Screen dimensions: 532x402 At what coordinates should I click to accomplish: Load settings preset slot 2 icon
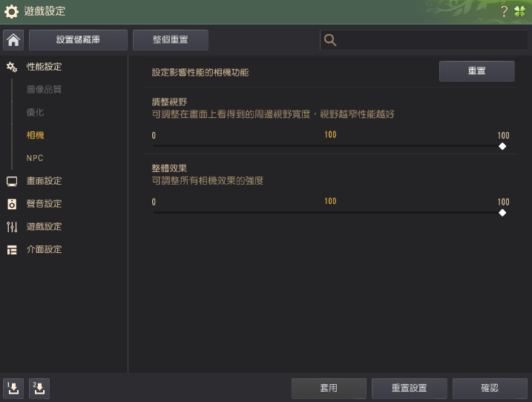[39, 388]
